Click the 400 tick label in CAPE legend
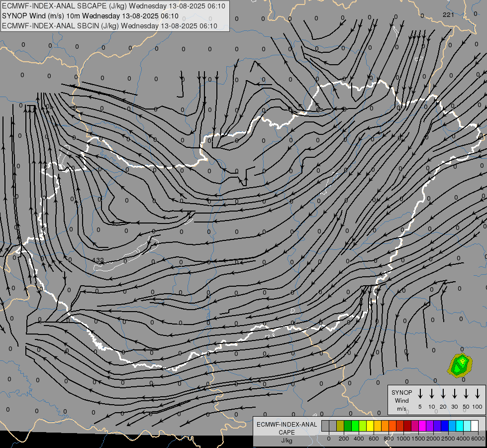The height and width of the screenshot is (448, 487). [359, 439]
